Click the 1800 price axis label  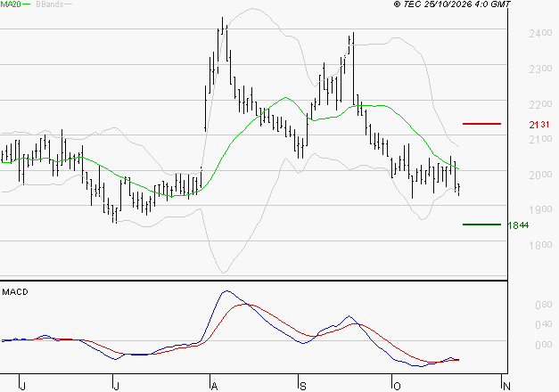tap(540, 245)
